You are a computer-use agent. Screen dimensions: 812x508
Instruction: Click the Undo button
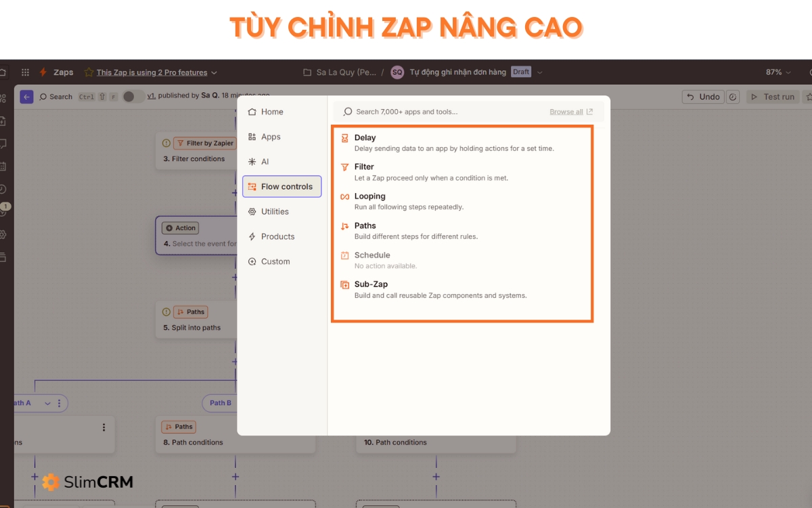(x=703, y=97)
